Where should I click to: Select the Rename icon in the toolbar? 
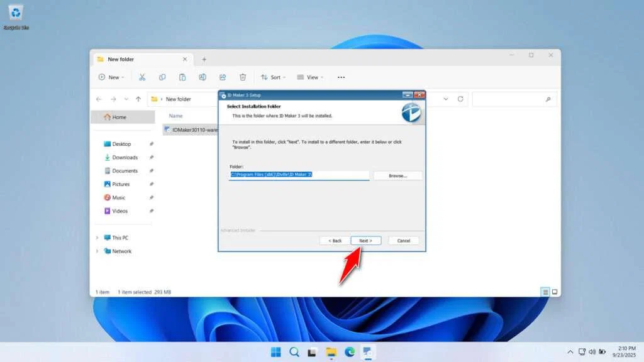[203, 77]
